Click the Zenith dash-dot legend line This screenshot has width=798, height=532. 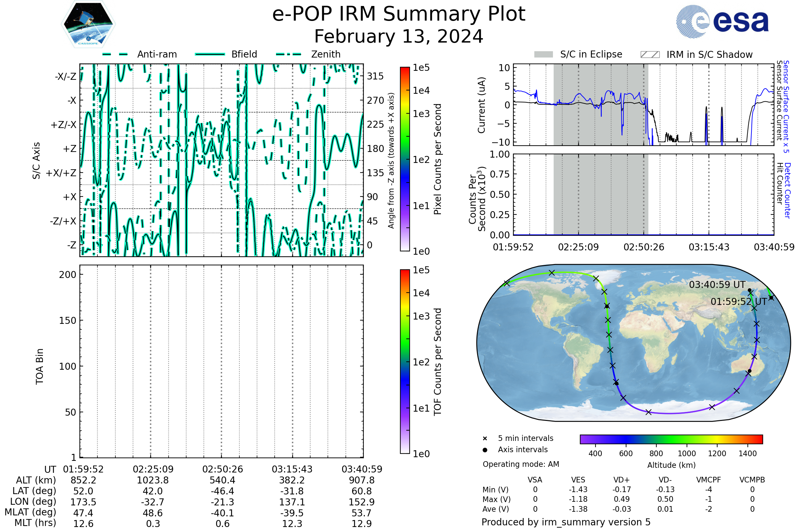pyautogui.click(x=289, y=54)
